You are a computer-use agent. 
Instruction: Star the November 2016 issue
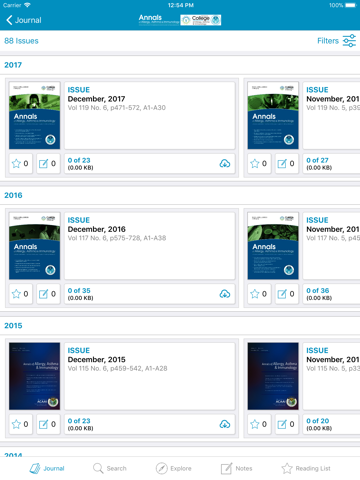coord(259,294)
